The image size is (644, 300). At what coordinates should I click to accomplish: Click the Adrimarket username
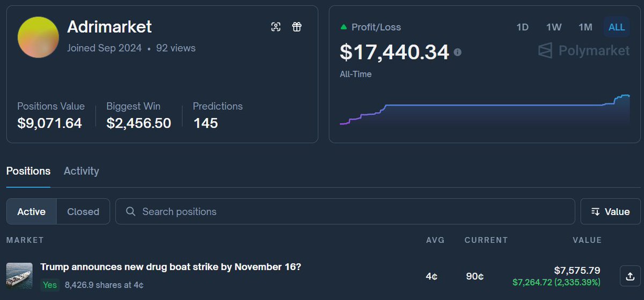tap(109, 27)
